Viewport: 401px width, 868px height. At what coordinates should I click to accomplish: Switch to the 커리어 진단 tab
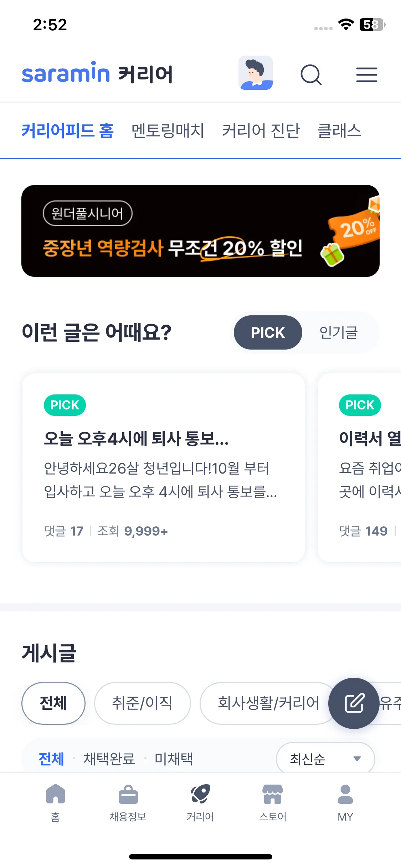click(261, 131)
